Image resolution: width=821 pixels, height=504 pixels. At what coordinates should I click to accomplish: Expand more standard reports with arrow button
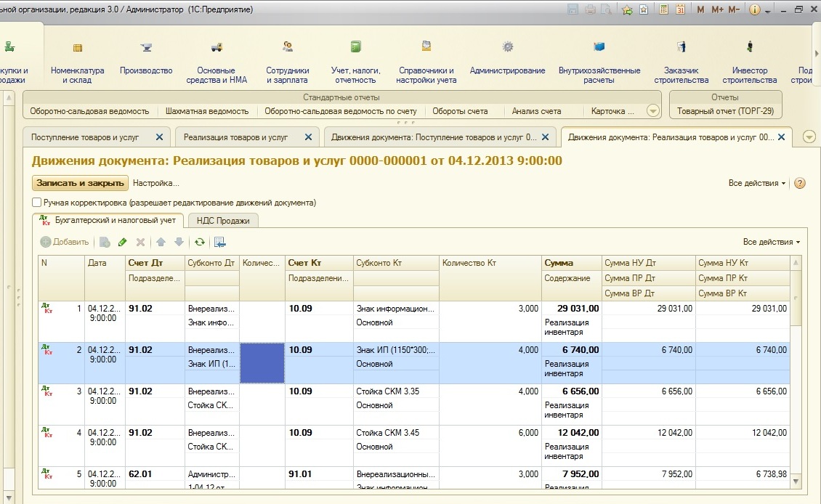tap(652, 111)
